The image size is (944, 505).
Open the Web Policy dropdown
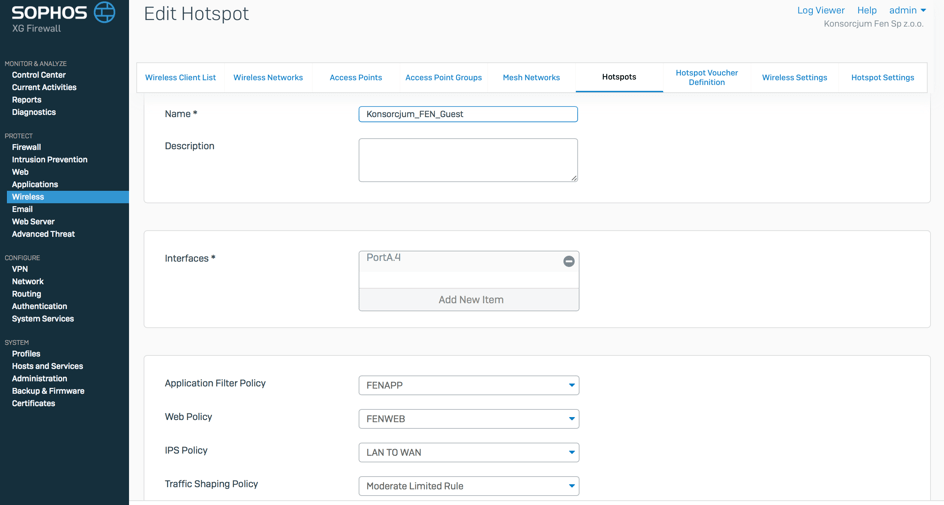(571, 419)
